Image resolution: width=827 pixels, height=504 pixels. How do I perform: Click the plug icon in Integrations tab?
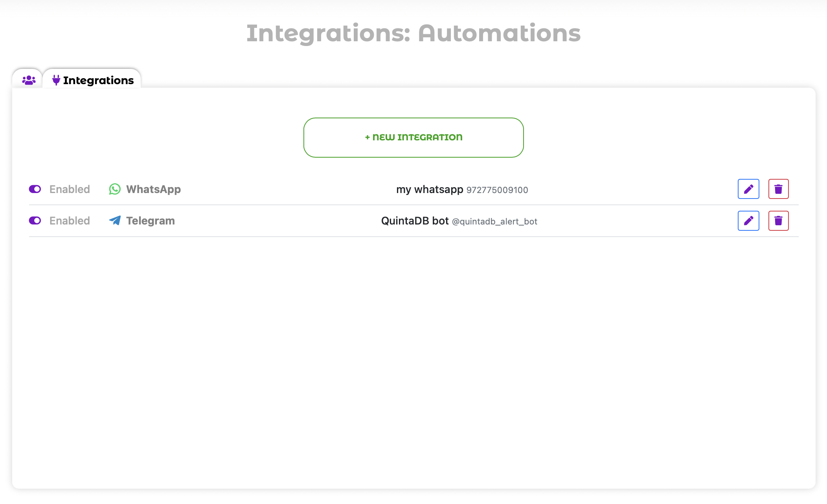[56, 80]
